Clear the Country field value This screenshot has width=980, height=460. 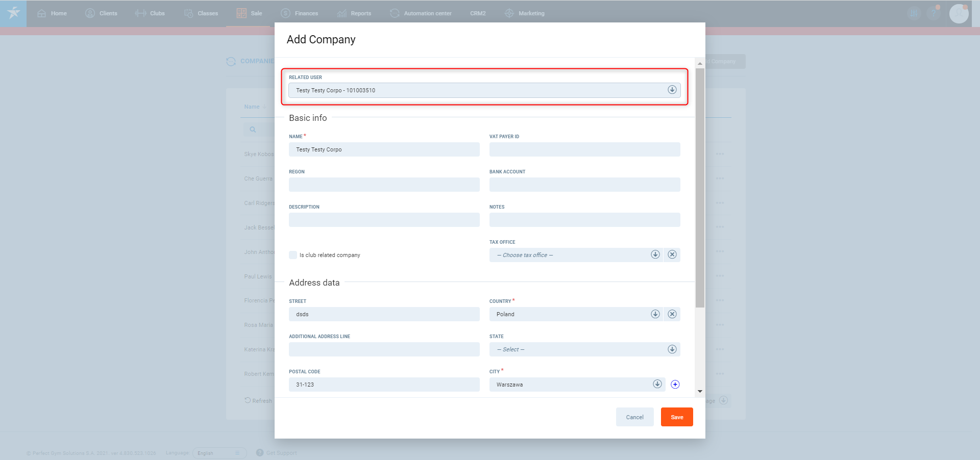pyautogui.click(x=672, y=314)
